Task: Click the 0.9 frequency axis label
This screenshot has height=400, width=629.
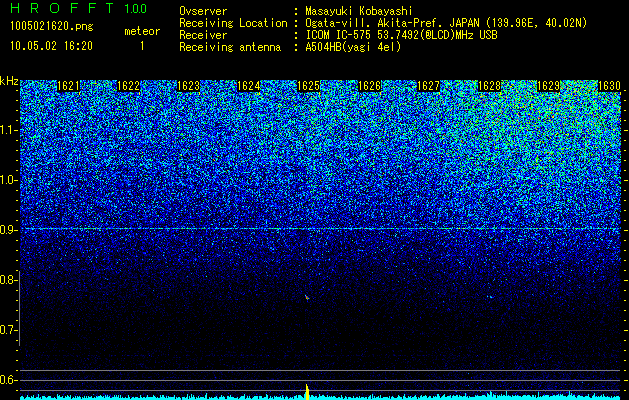Action: pyautogui.click(x=6, y=230)
